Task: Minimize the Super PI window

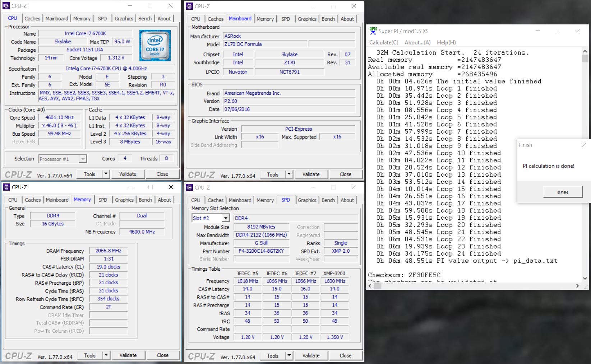Action: (538, 31)
